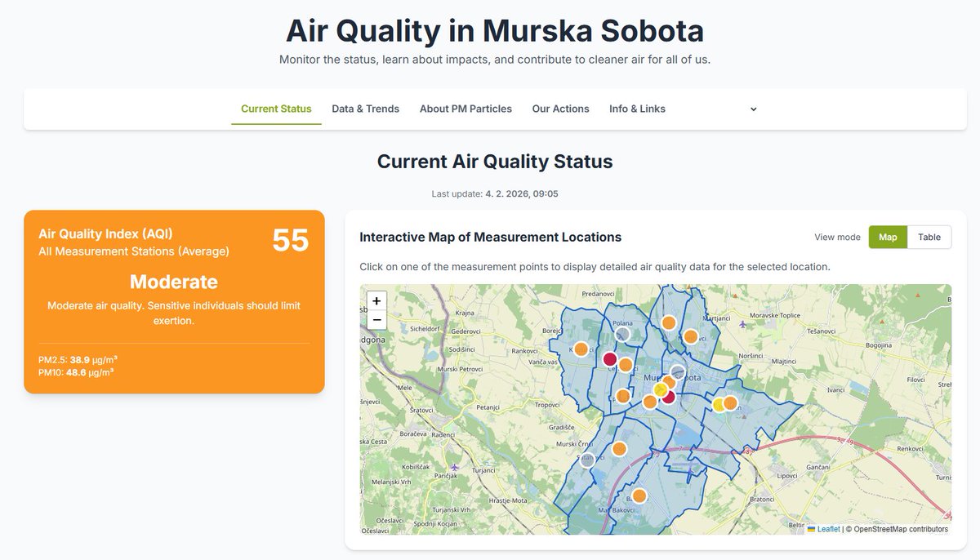Click the Moderate status label

point(174,282)
